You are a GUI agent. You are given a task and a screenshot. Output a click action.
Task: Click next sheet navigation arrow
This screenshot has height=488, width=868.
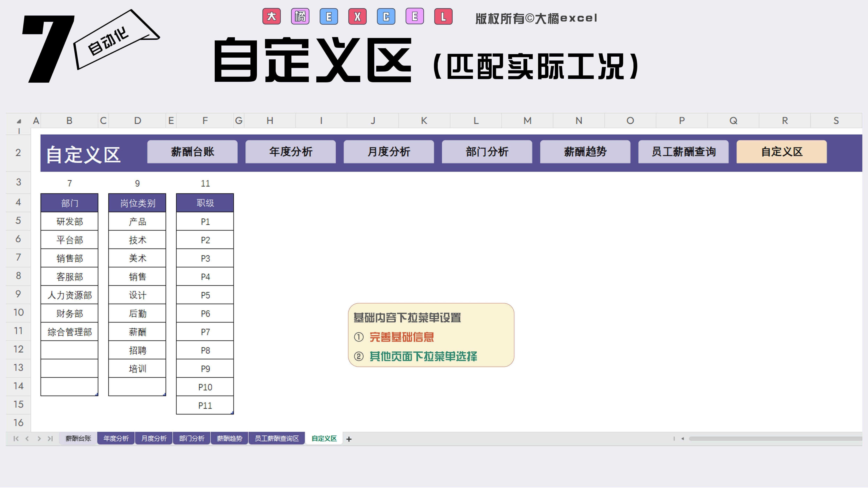(x=39, y=439)
